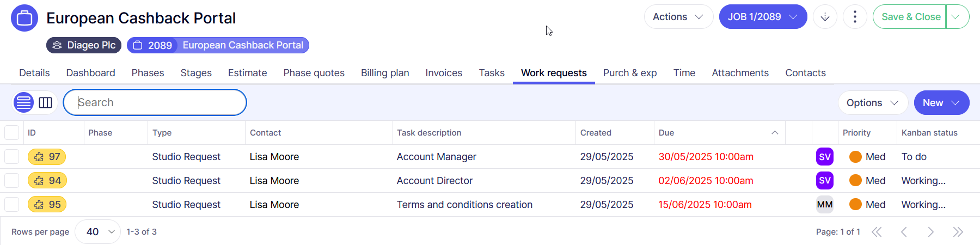980x245 pixels.
Task: Click the Save & Close button
Action: pos(910,17)
